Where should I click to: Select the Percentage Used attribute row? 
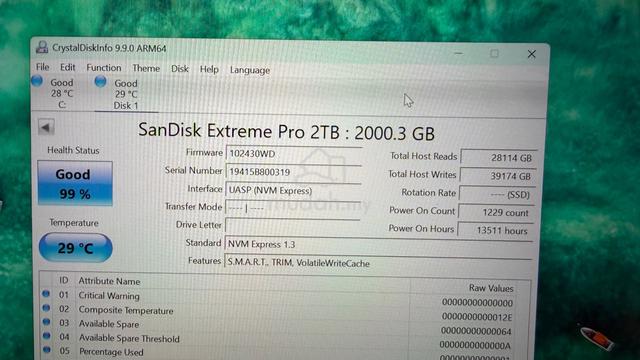click(x=278, y=354)
